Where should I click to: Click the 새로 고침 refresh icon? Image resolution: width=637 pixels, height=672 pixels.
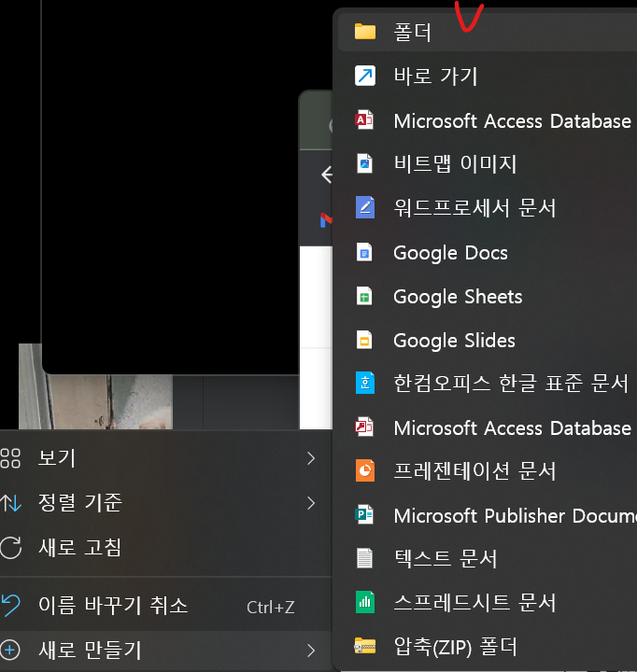[x=10, y=547]
